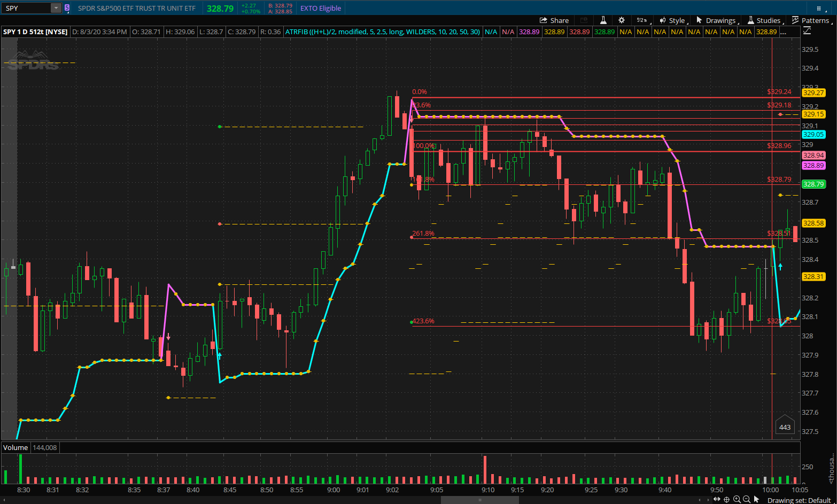The height and width of the screenshot is (504, 837).
Task: Click the yellow 329.15 price bubble
Action: click(813, 114)
